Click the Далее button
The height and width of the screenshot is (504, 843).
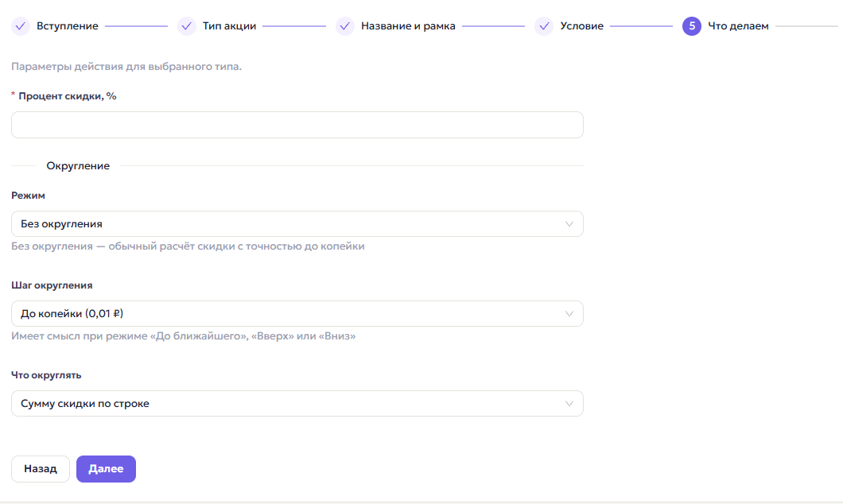click(106, 468)
